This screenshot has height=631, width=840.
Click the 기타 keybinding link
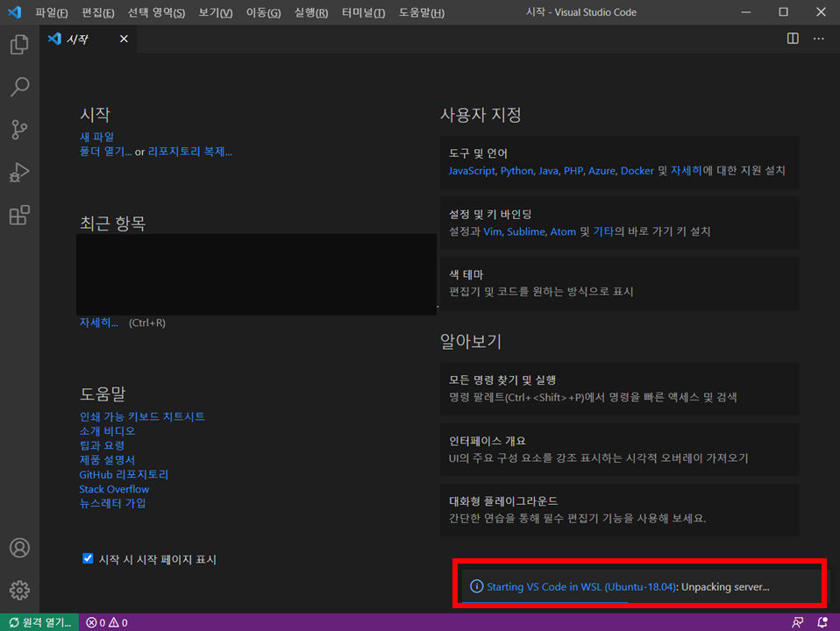pos(603,231)
